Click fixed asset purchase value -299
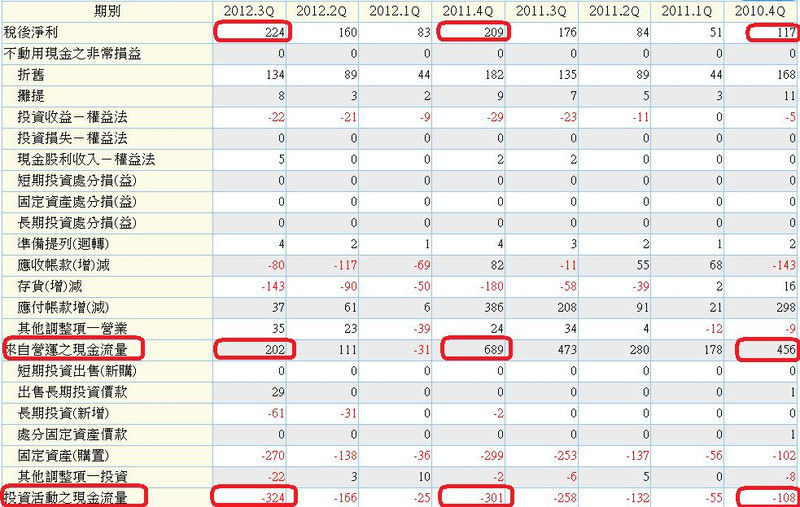Screen dimensions: 800x507 pyautogui.click(x=492, y=455)
